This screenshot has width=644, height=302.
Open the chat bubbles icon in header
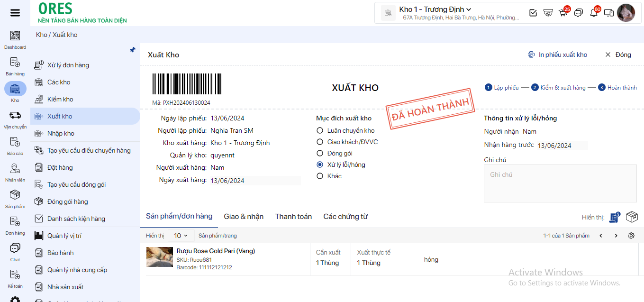click(x=578, y=13)
